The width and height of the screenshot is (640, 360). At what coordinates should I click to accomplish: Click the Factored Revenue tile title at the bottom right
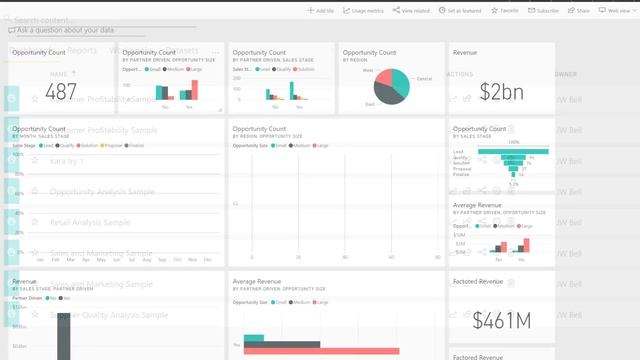click(x=478, y=357)
